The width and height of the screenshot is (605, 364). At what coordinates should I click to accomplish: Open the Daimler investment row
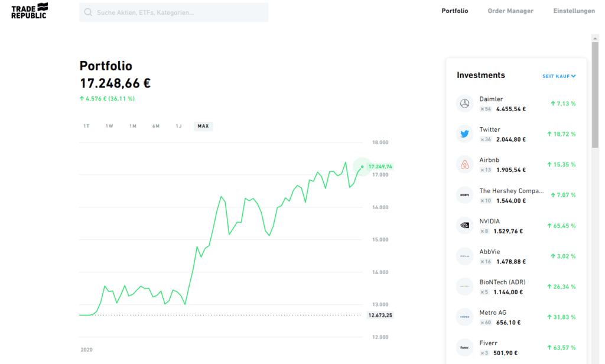tap(516, 103)
